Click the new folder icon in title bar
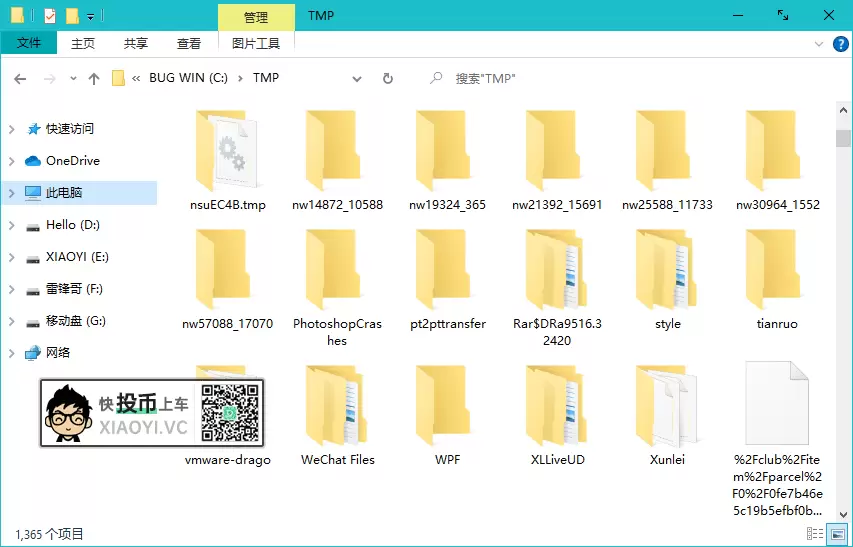 click(x=72, y=16)
